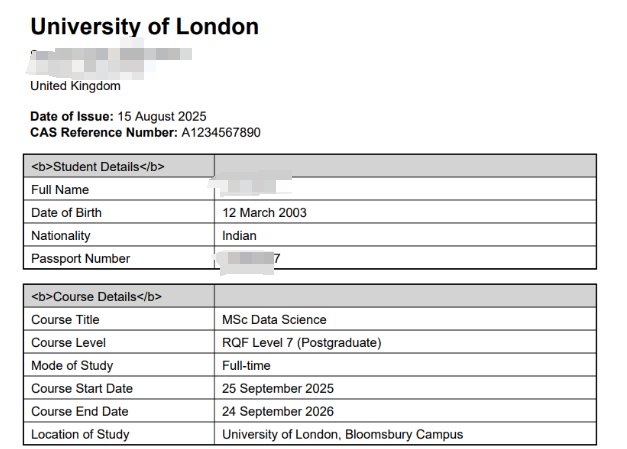Viewport: 627px width, 449px height.
Task: Click the birth date value "12 March 2003"
Action: pyautogui.click(x=264, y=213)
